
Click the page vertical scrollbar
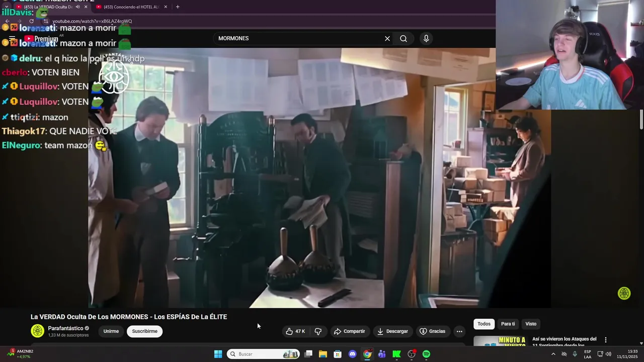pyautogui.click(x=641, y=120)
